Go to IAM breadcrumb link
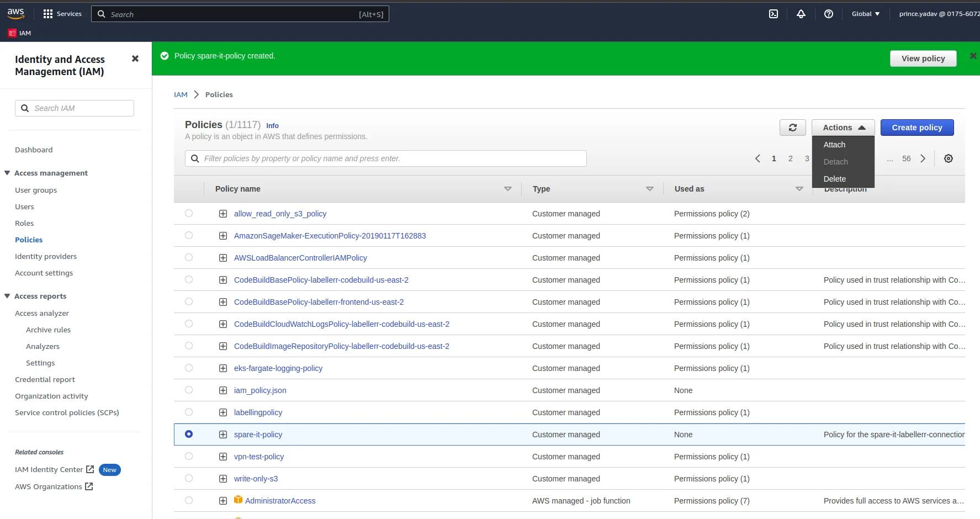The image size is (980, 519). [181, 94]
